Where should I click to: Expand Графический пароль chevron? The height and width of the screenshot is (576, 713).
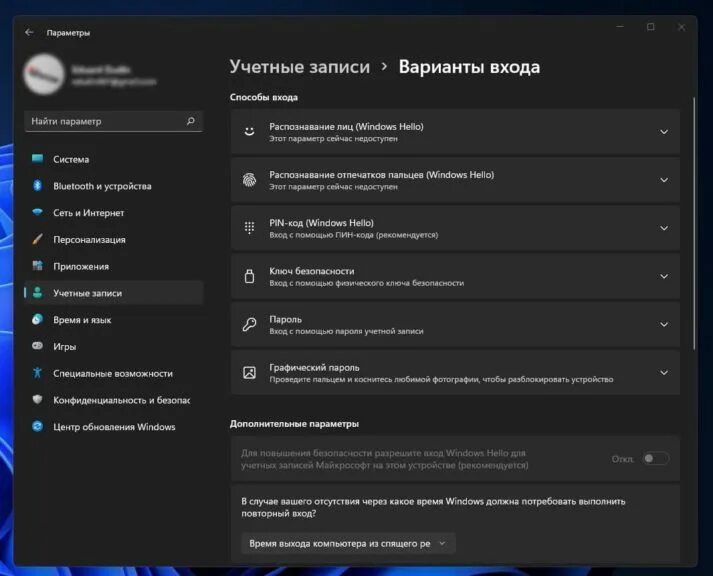[x=664, y=372]
